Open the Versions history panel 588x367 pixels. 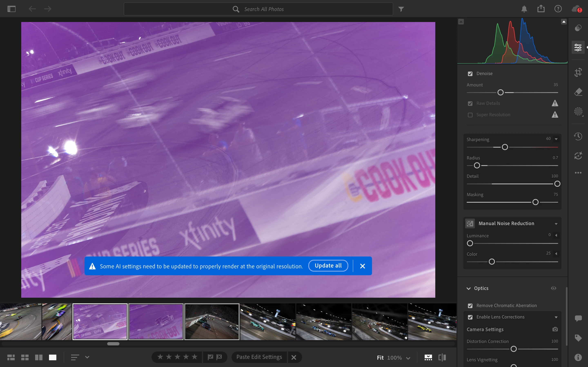point(578,136)
